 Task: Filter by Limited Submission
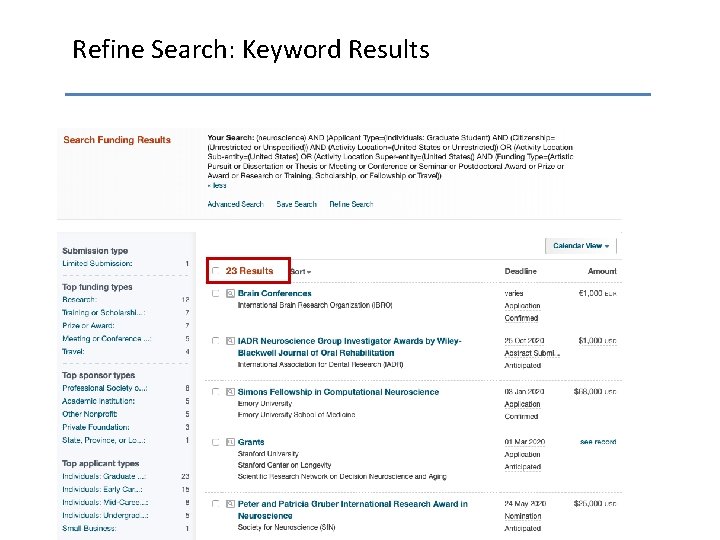pos(97,264)
